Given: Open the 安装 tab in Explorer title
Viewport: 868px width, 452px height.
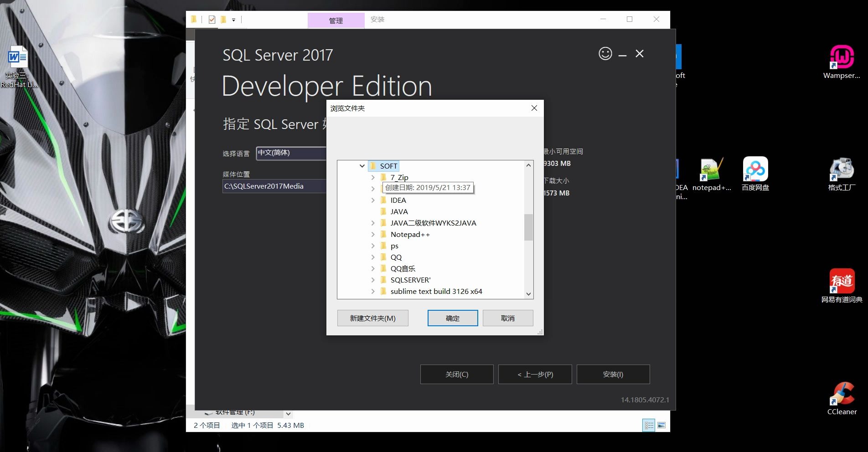Looking at the screenshot, I should pos(377,19).
